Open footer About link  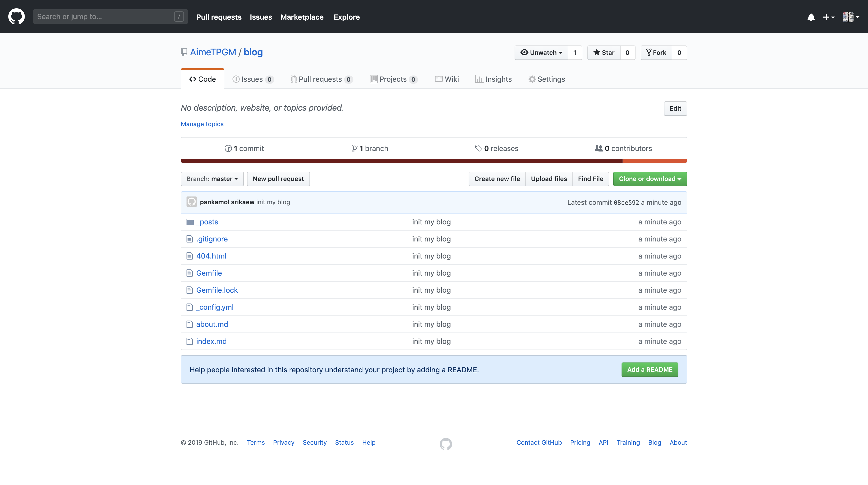(x=678, y=443)
